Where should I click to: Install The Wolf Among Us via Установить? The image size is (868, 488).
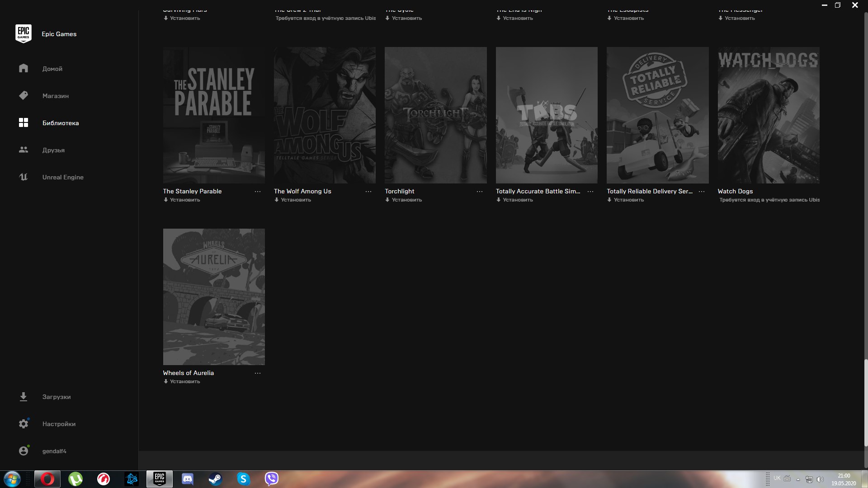pos(292,200)
